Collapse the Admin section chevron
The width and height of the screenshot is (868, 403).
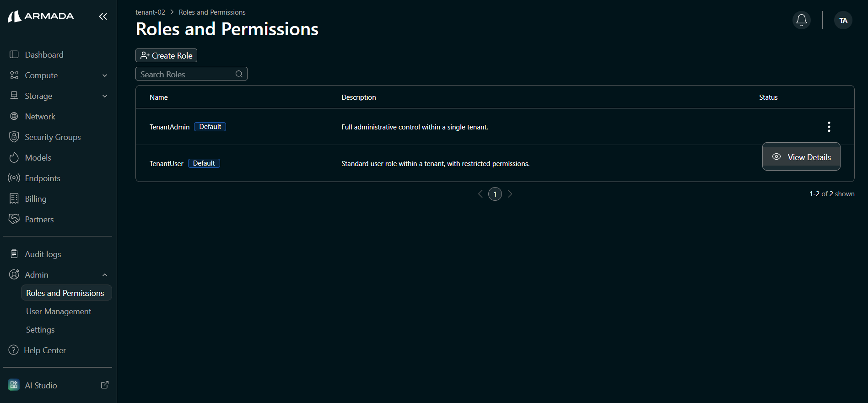[x=105, y=275]
